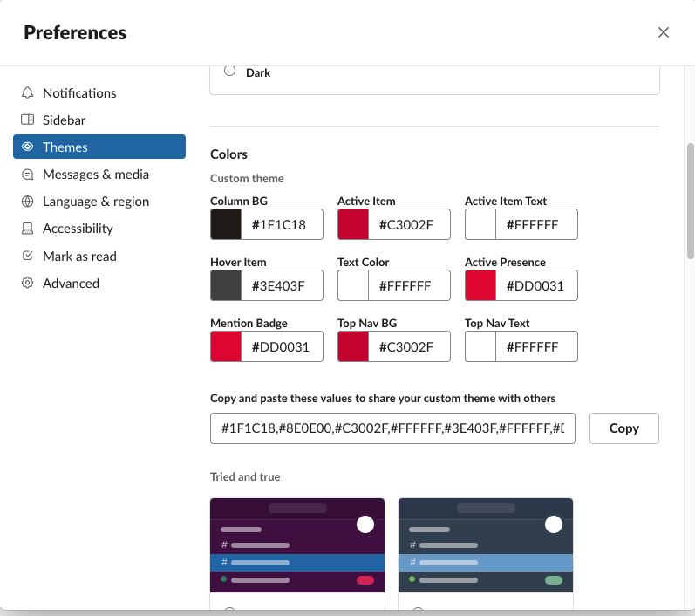The height and width of the screenshot is (616, 695).
Task: Click the Top Nav BG color swatch
Action: 353,346
